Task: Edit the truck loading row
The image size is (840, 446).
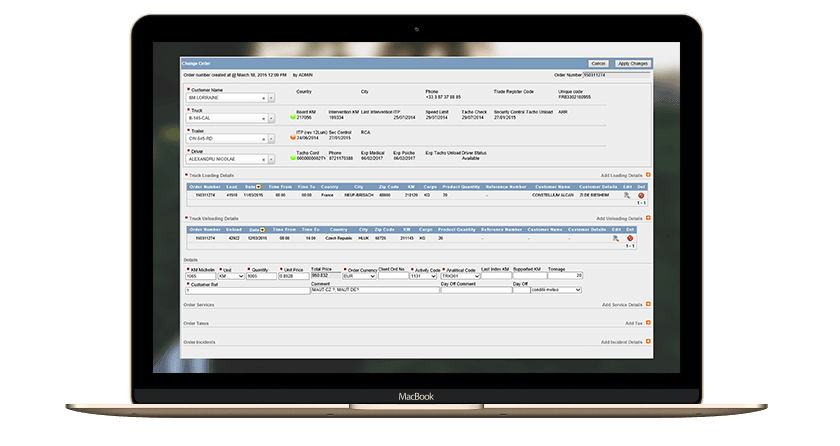Action: pos(627,196)
